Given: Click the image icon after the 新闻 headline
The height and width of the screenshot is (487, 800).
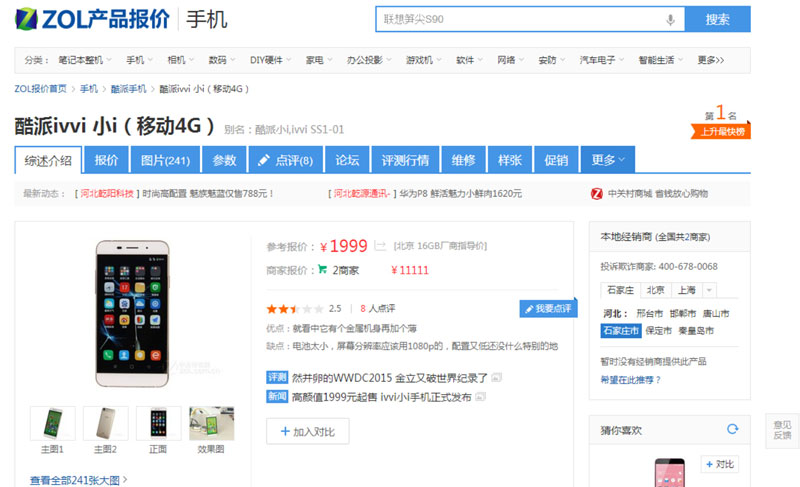Looking at the screenshot, I should click(480, 397).
